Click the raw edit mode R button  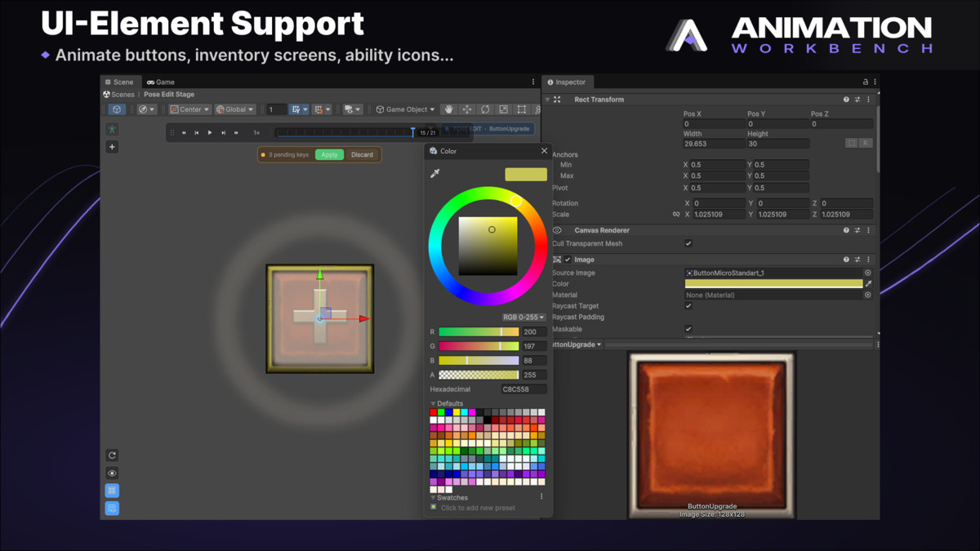click(x=866, y=143)
